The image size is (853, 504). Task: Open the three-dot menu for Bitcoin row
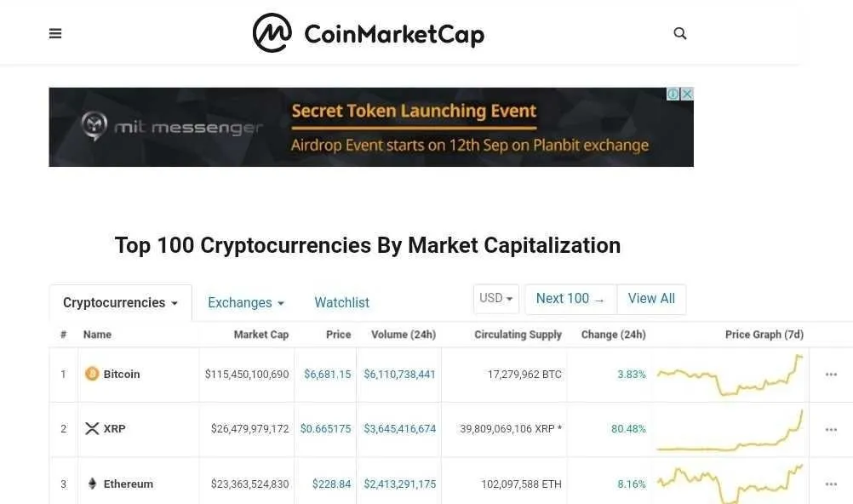[831, 375]
